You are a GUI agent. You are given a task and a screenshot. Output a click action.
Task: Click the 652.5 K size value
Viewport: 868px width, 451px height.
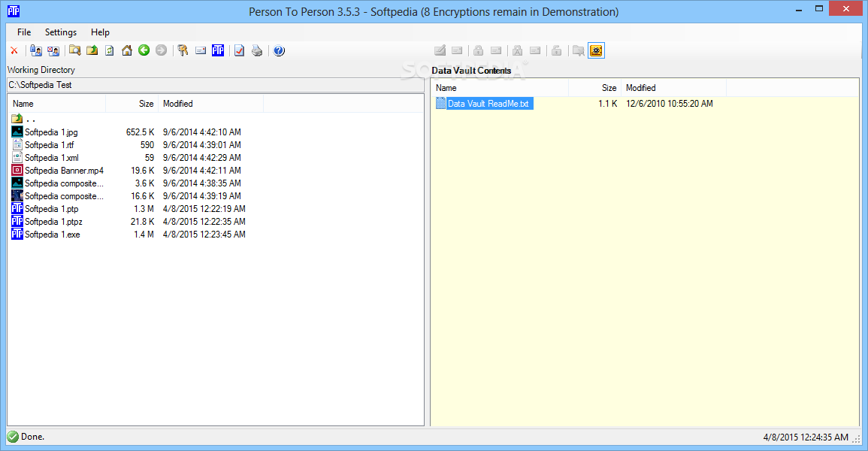(140, 132)
